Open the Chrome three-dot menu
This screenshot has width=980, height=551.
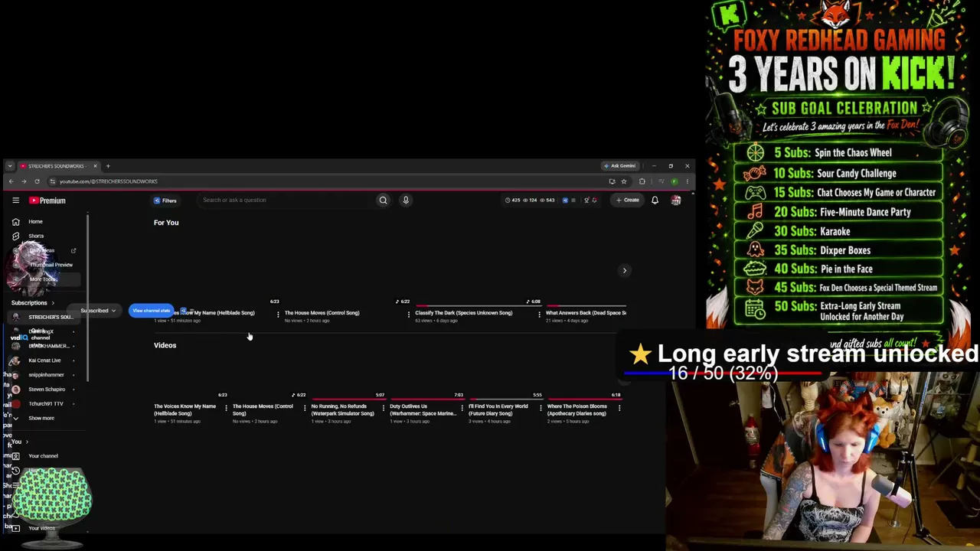[x=687, y=181]
